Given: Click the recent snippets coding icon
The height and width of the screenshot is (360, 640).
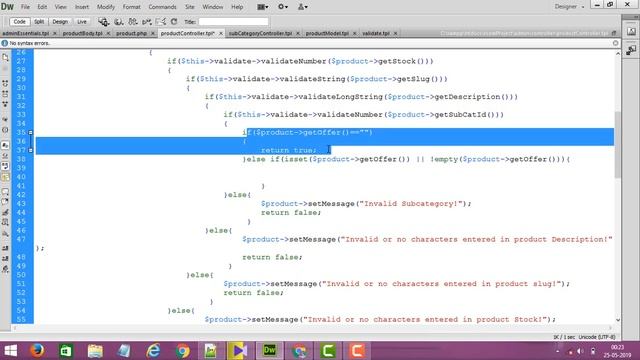Looking at the screenshot, I should [x=5, y=223].
